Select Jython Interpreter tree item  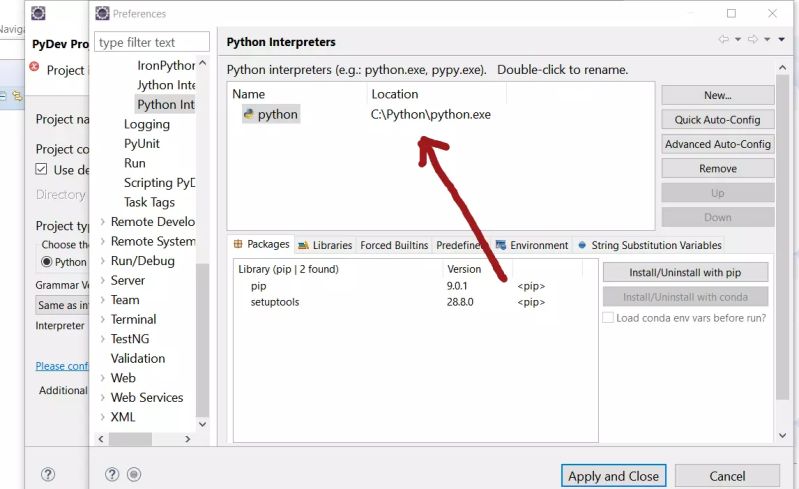pos(166,85)
